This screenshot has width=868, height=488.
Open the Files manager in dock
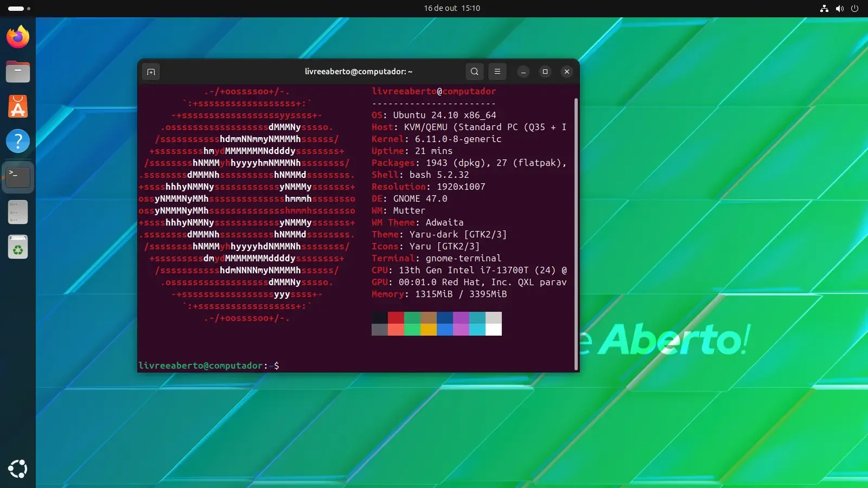click(18, 72)
